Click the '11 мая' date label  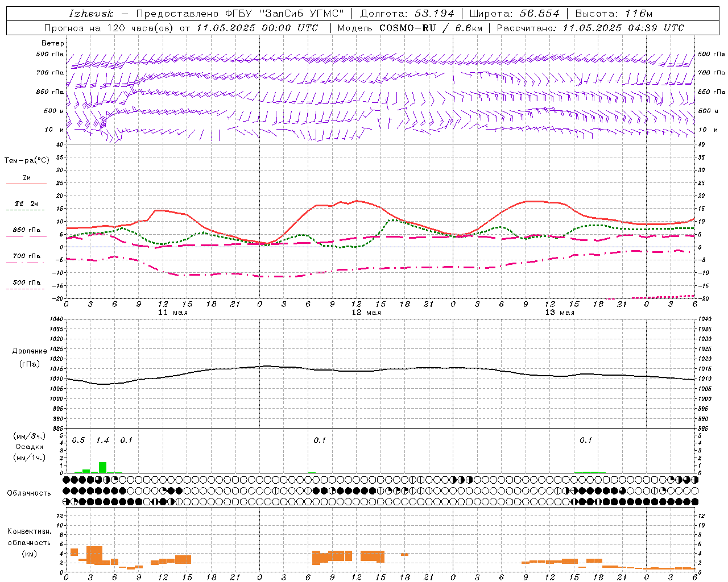[x=173, y=313]
